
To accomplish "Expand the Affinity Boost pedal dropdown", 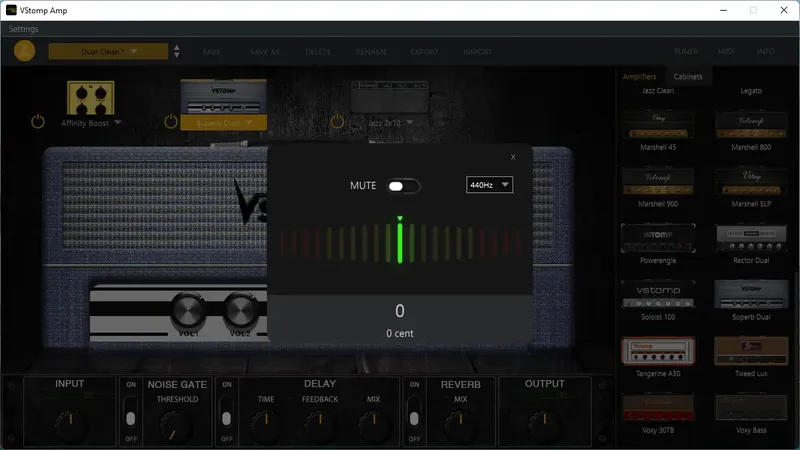I will point(118,122).
